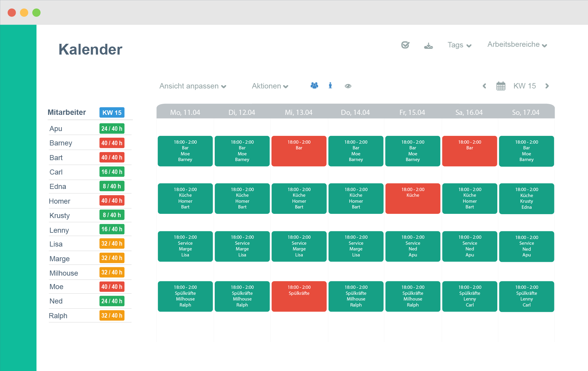Select the So, 17.04 day header
The height and width of the screenshot is (371, 588).
pyautogui.click(x=526, y=112)
